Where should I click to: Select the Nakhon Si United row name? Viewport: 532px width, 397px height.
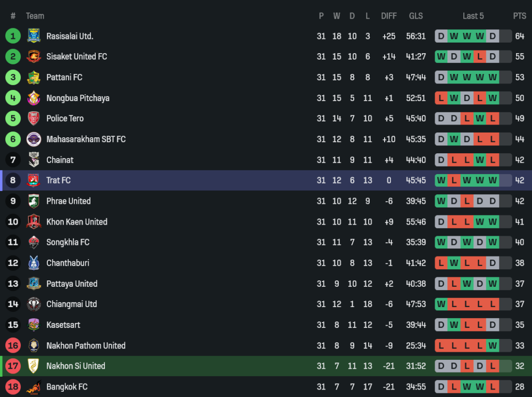[76, 366]
